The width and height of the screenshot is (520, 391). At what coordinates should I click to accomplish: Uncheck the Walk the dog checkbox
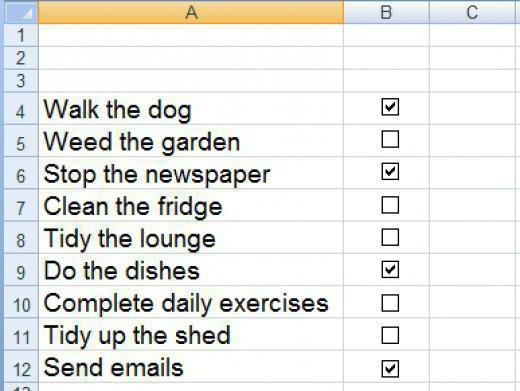tap(390, 107)
